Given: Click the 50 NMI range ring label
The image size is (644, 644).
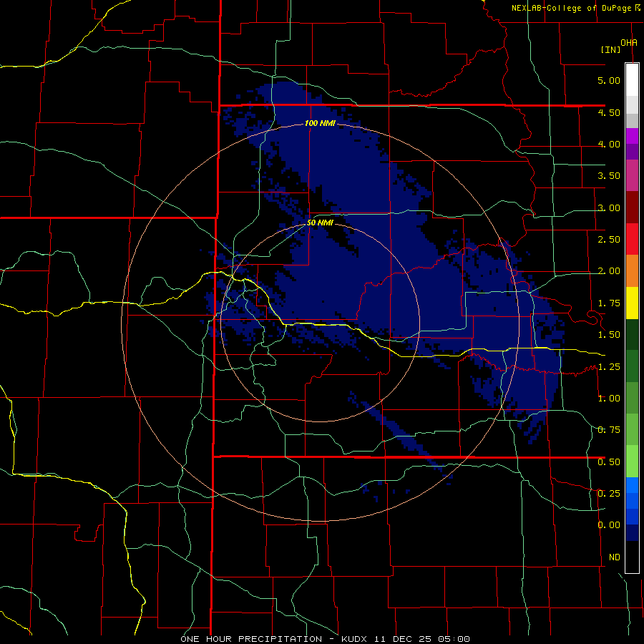Looking at the screenshot, I should [x=320, y=223].
